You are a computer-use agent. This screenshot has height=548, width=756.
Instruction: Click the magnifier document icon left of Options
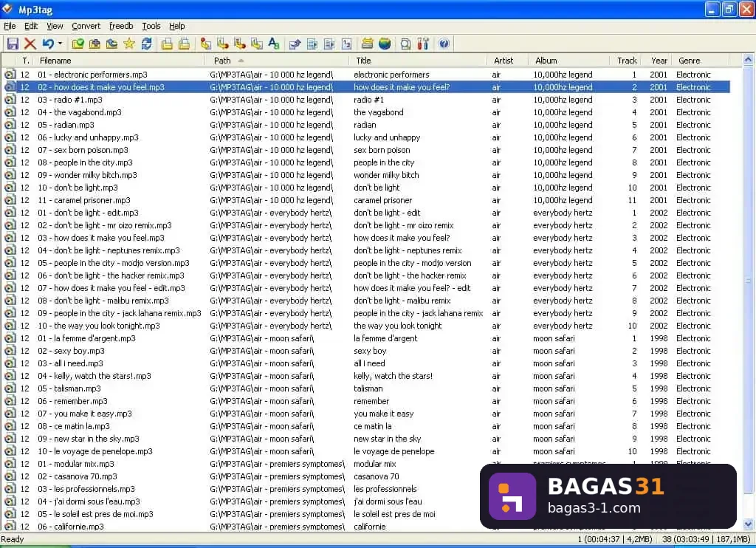tap(405, 44)
